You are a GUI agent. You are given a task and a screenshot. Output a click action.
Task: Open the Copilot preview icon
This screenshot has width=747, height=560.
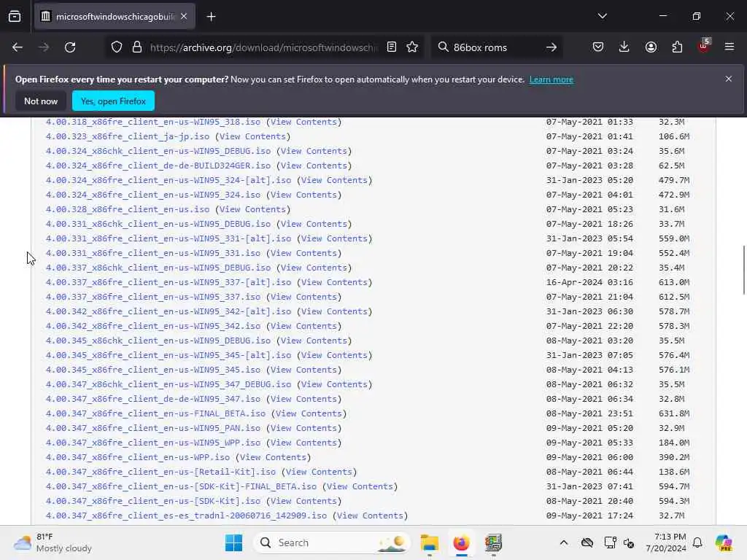coord(724,542)
